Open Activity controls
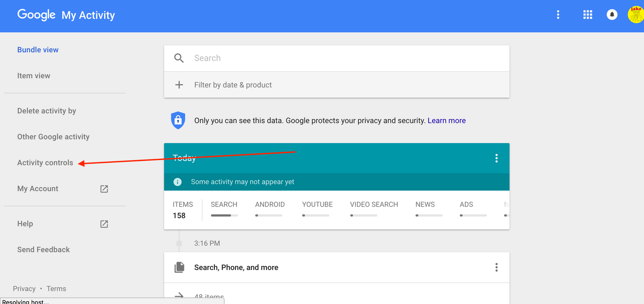644x304 pixels. [45, 162]
